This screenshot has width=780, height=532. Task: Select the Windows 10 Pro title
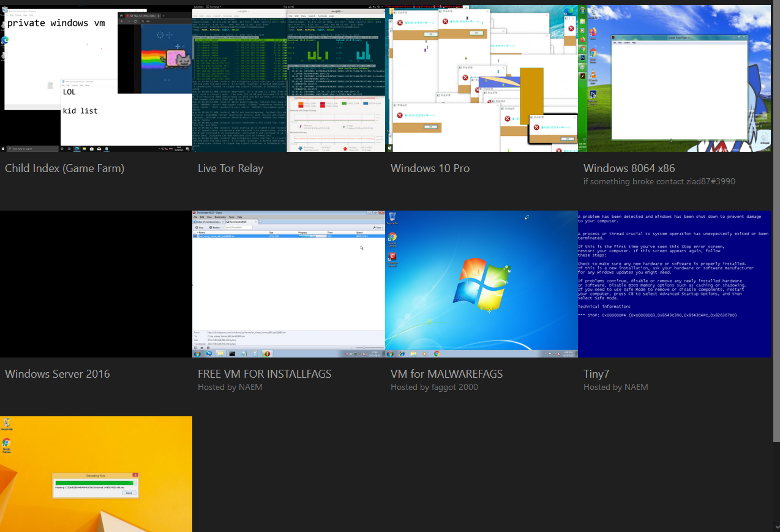(430, 168)
